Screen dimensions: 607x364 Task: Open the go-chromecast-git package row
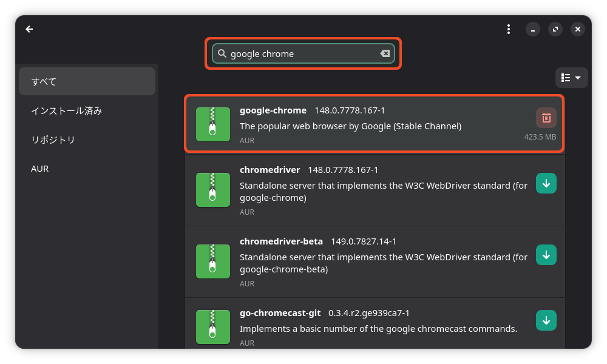point(375,323)
